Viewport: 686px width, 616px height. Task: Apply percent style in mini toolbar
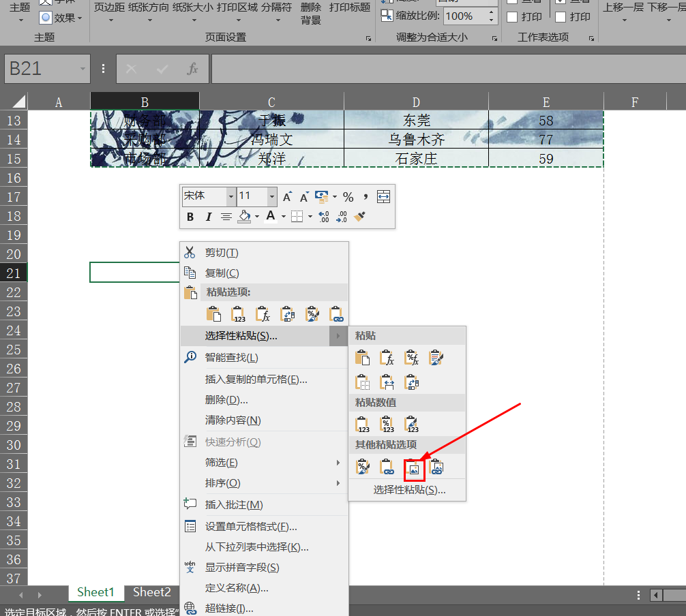click(348, 197)
